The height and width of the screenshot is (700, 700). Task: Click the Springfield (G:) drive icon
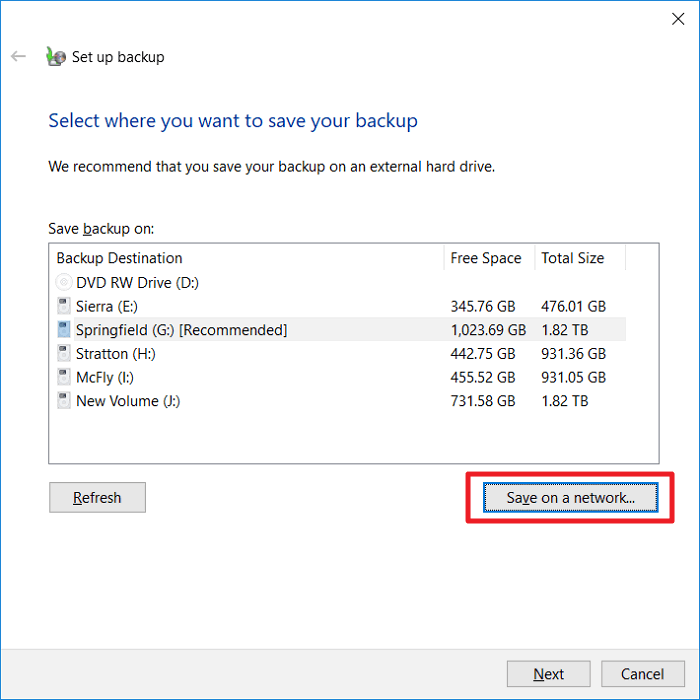64,330
